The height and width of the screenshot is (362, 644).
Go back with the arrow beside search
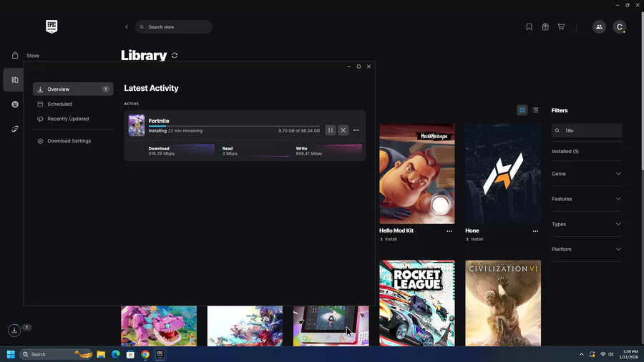click(127, 26)
